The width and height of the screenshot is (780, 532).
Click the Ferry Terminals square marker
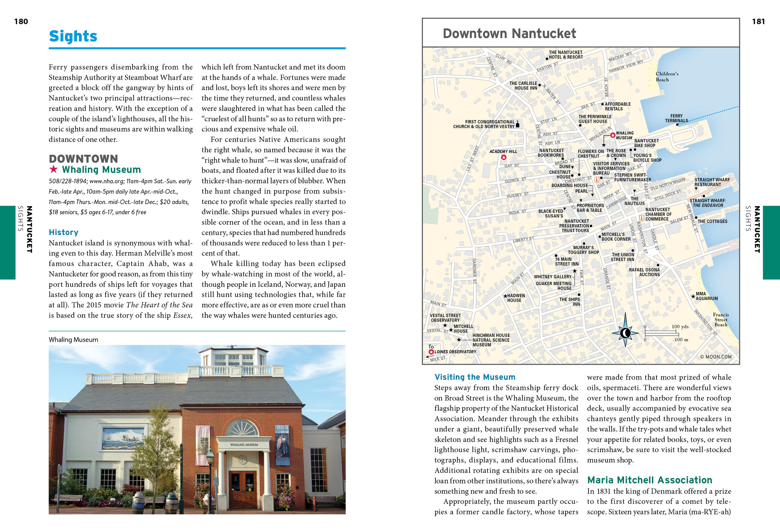pos(677,125)
